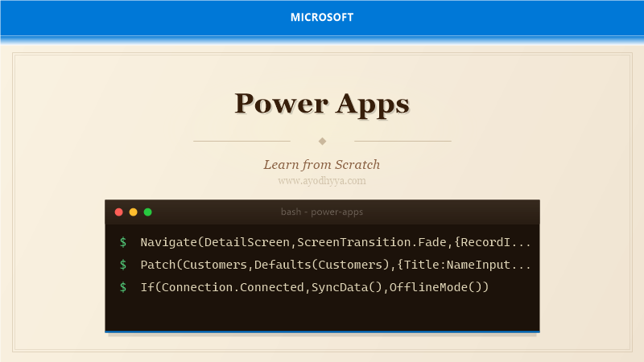The height and width of the screenshot is (362, 644).
Task: Click the dollar prompt before Patch
Action: pos(123,265)
